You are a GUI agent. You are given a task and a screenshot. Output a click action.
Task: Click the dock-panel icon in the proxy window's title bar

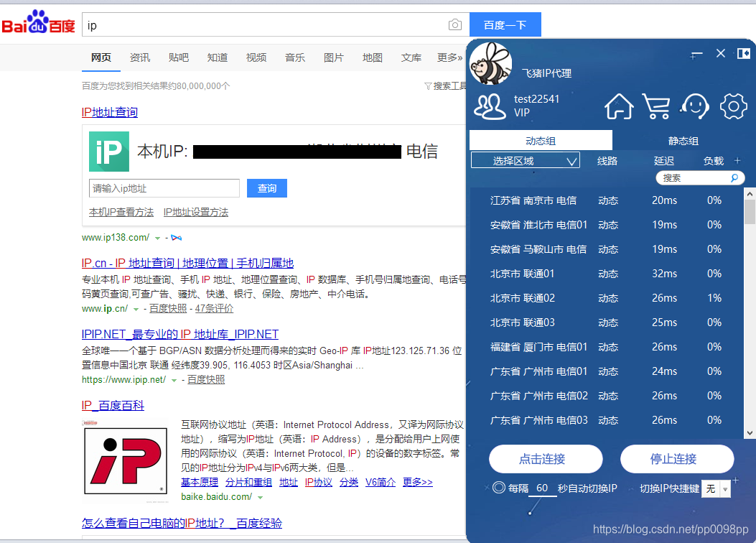[x=743, y=53]
